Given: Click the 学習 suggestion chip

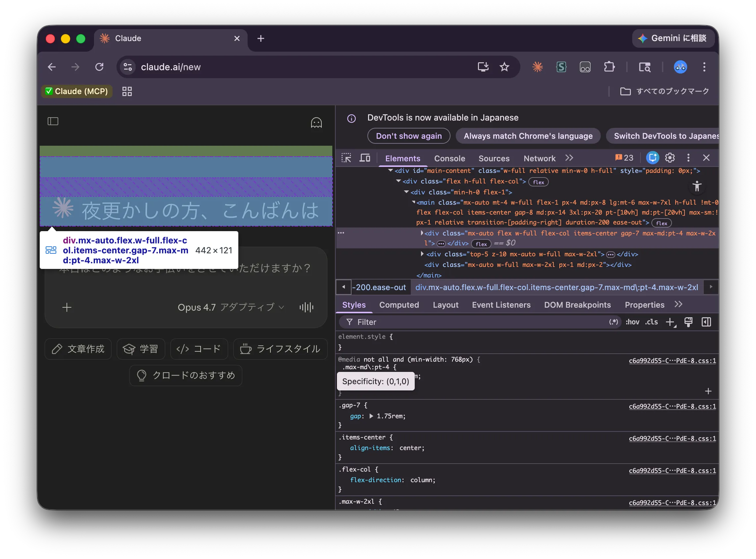Looking at the screenshot, I should click(x=141, y=349).
